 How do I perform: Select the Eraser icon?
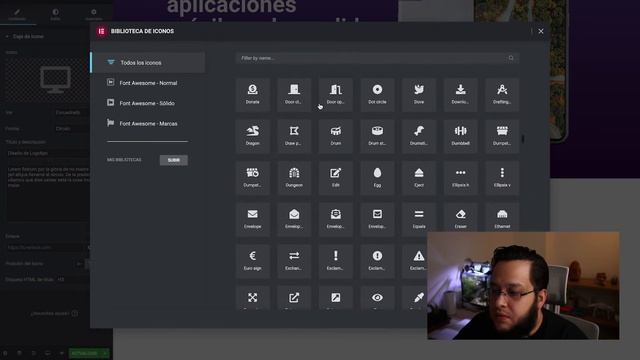point(460,218)
